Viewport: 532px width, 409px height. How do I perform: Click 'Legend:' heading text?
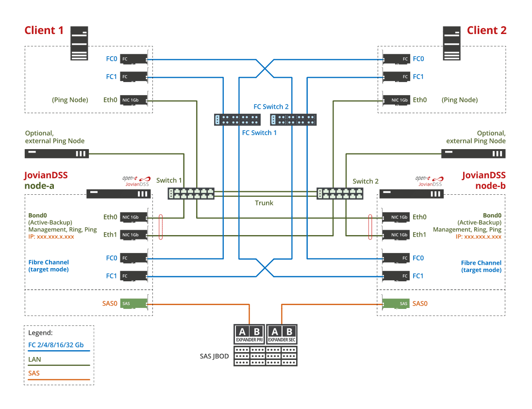click(x=40, y=333)
